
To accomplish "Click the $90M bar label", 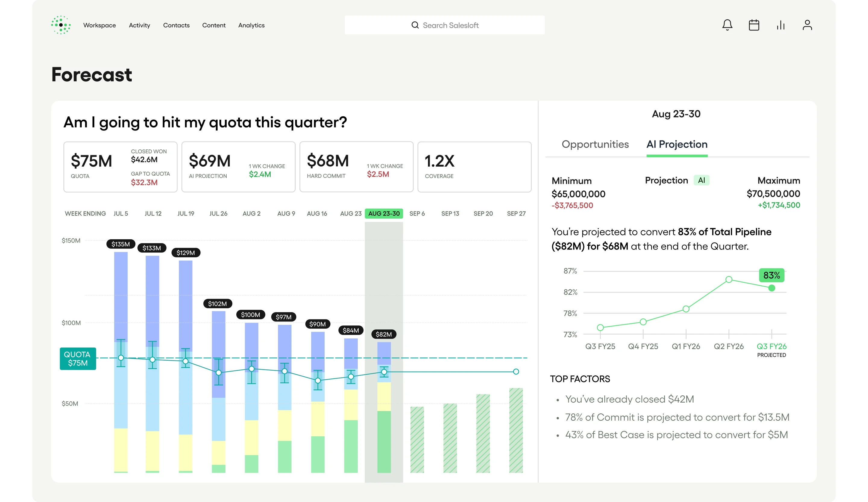I will (x=318, y=324).
